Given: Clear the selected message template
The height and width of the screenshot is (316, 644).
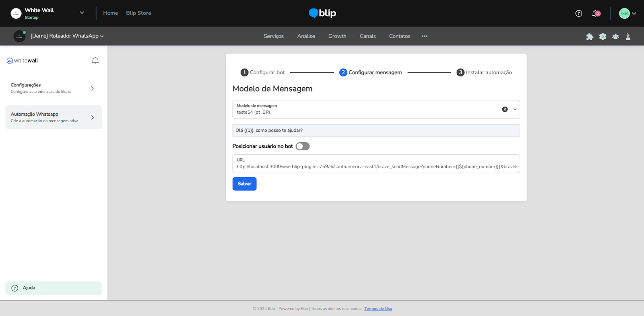Looking at the screenshot, I should (x=505, y=109).
